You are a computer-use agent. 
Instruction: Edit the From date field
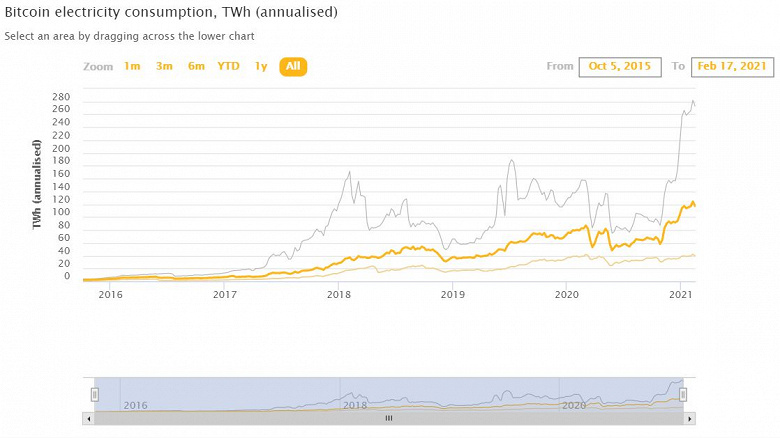pyautogui.click(x=619, y=67)
